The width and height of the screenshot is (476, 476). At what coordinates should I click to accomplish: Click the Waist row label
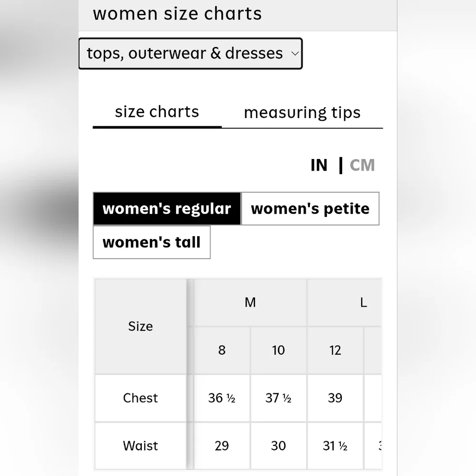(140, 446)
